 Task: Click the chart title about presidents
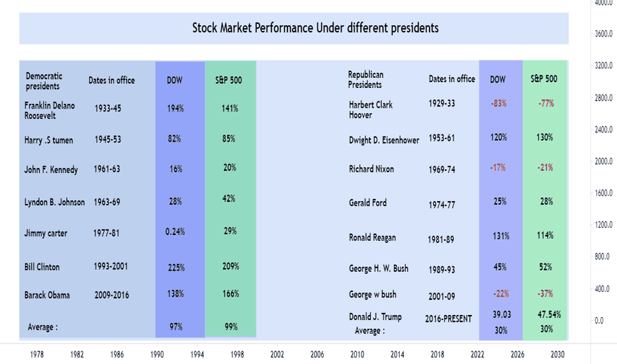315,28
